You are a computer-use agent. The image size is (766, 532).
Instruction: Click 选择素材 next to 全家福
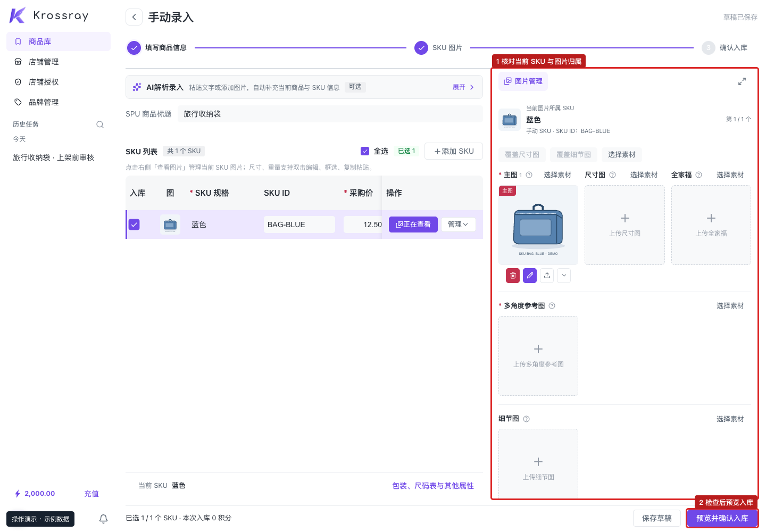pyautogui.click(x=730, y=175)
